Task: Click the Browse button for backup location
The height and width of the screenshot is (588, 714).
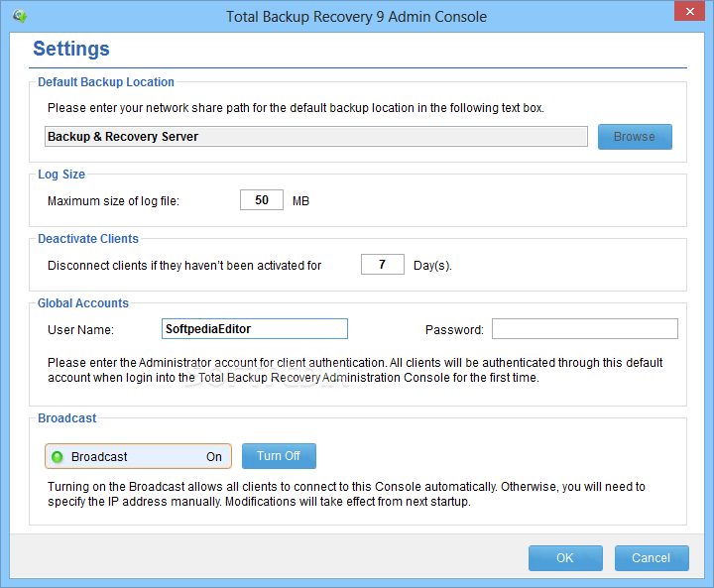Action: 635,137
